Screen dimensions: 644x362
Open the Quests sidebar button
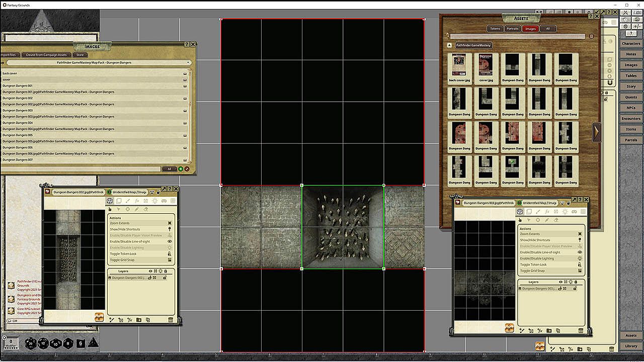coord(631,97)
